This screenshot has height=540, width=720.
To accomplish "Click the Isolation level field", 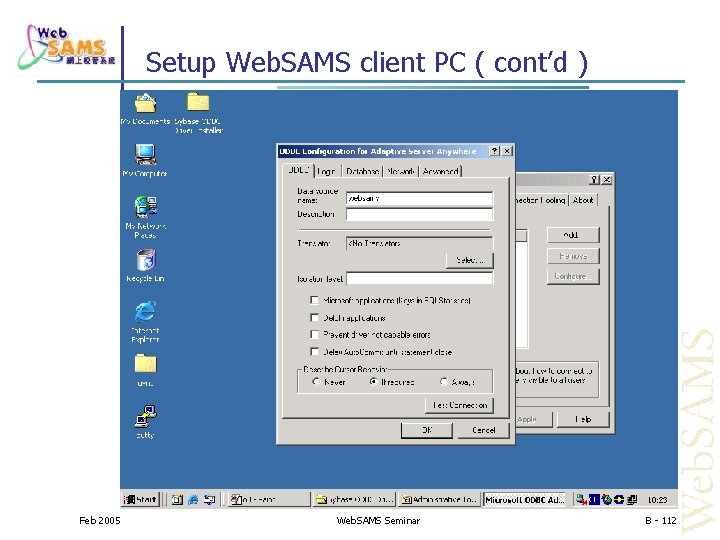I will pyautogui.click(x=419, y=278).
